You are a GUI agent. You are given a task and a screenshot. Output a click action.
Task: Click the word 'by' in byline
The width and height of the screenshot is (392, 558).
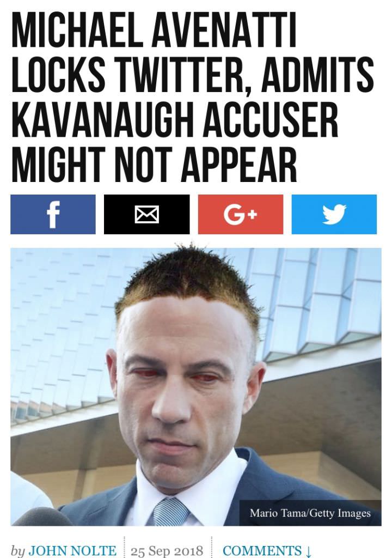click(x=18, y=551)
